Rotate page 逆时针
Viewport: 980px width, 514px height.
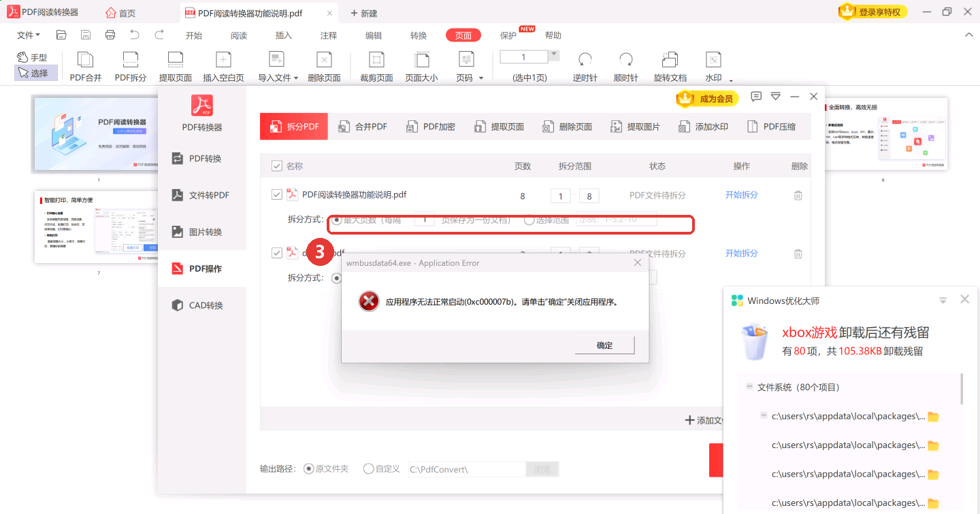point(585,67)
